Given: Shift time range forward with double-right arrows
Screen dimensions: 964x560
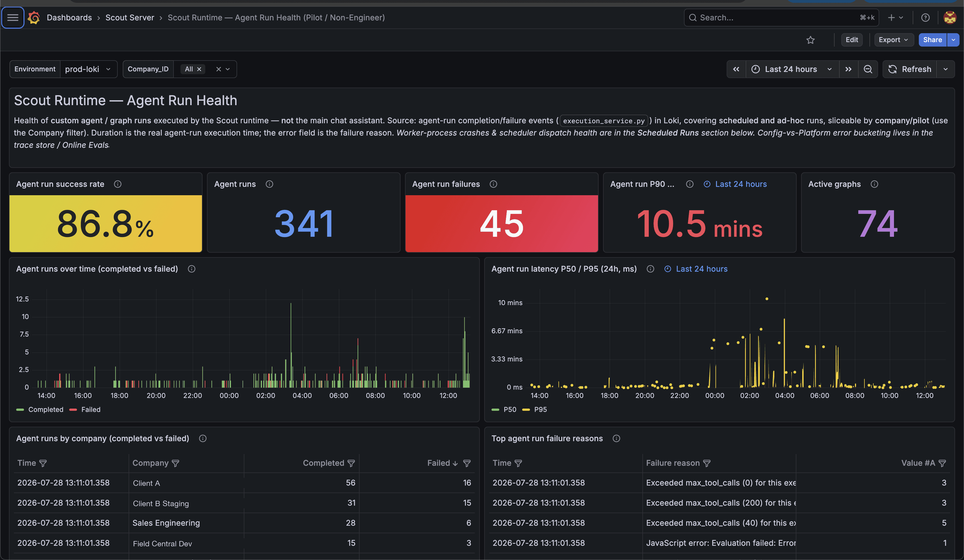Looking at the screenshot, I should tap(848, 69).
